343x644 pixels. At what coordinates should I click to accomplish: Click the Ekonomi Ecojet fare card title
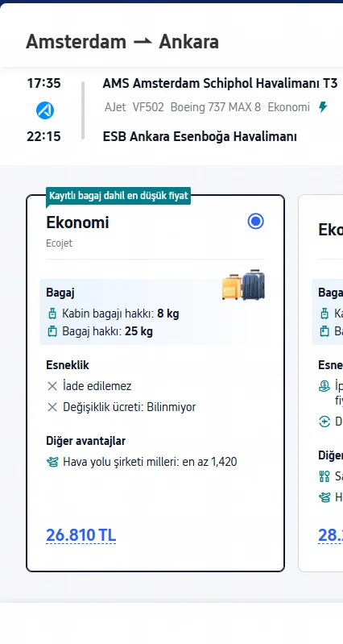point(77,222)
